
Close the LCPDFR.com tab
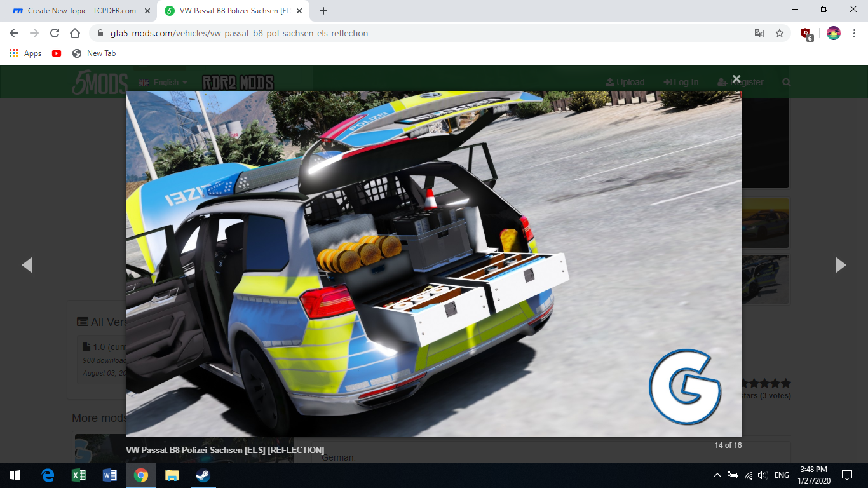click(147, 11)
